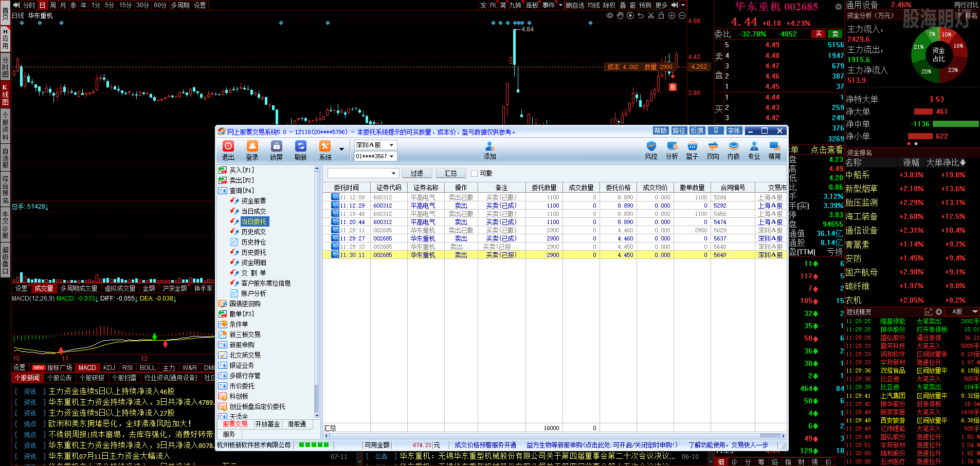Click the 帮助 help button in titlebar
Viewport: 980px width, 466px height.
click(660, 131)
